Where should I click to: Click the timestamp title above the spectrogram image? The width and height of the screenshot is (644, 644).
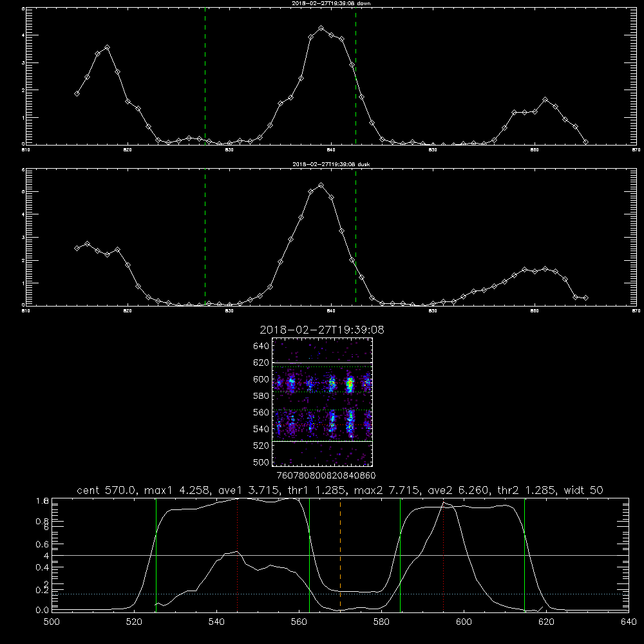coord(322,330)
